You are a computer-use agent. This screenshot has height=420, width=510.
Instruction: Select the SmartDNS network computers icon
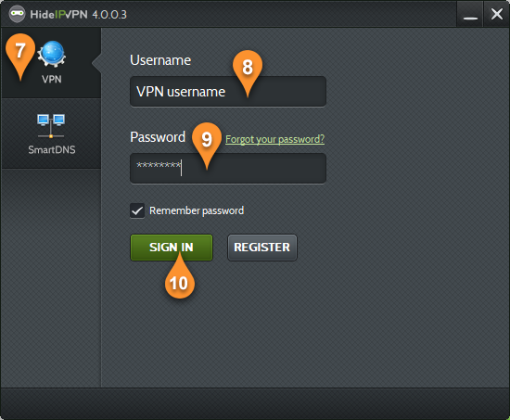(51, 126)
